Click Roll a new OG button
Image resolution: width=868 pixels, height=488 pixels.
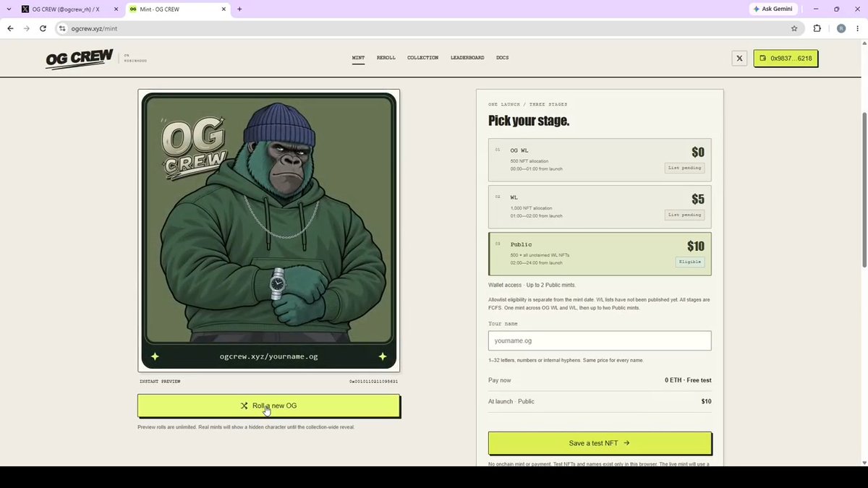[268, 406]
